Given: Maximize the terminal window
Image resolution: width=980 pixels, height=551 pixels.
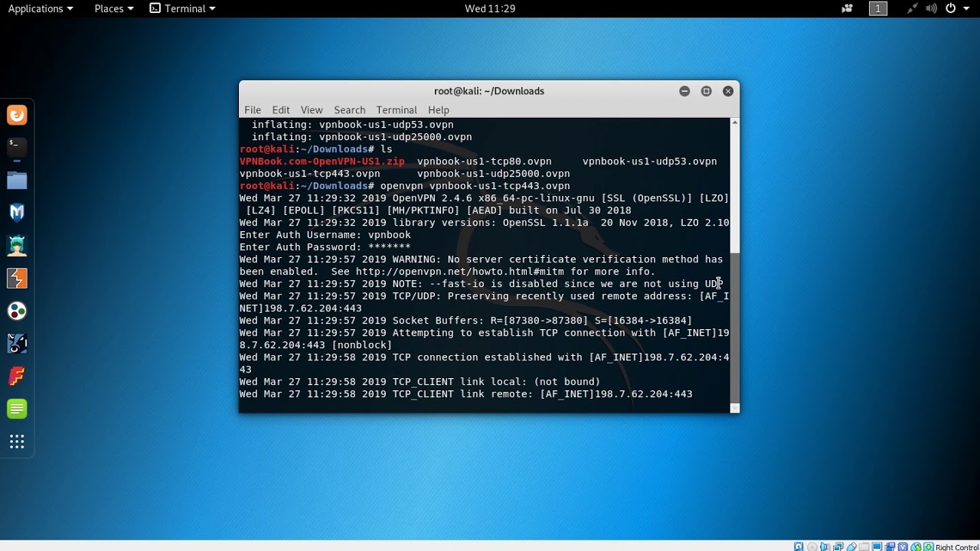Looking at the screenshot, I should (707, 91).
